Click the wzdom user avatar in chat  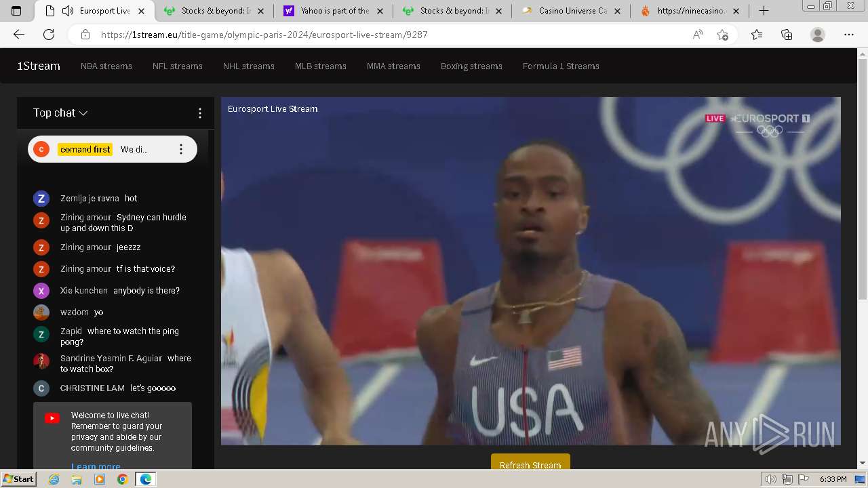tap(41, 312)
